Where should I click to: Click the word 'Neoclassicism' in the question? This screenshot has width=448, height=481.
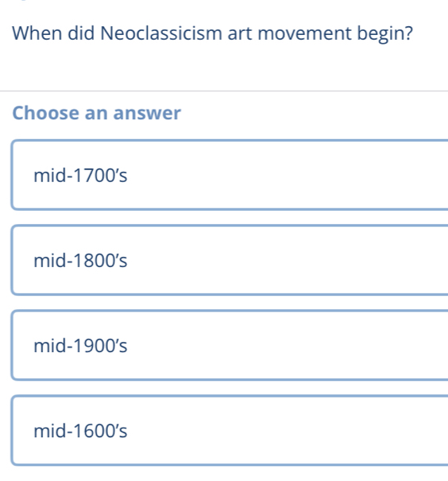click(161, 33)
